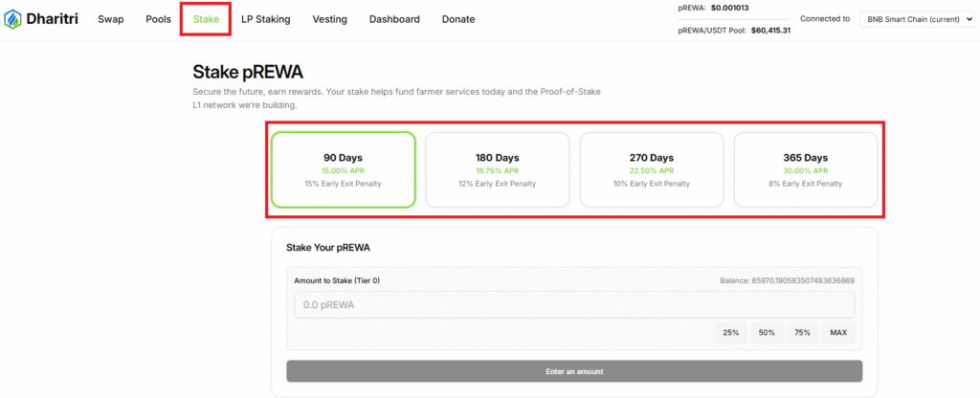Click the Enter an amount button
The width and height of the screenshot is (980, 398).
pos(573,371)
